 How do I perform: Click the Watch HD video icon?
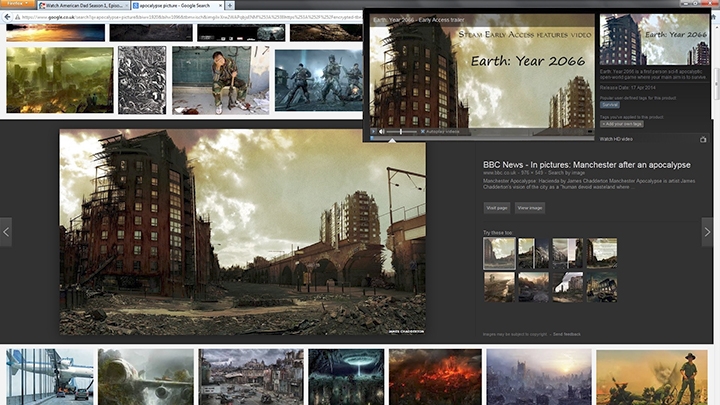[703, 139]
